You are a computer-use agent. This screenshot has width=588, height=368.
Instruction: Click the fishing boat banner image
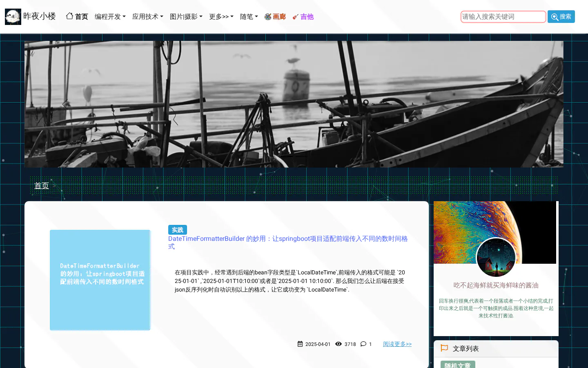(294, 104)
